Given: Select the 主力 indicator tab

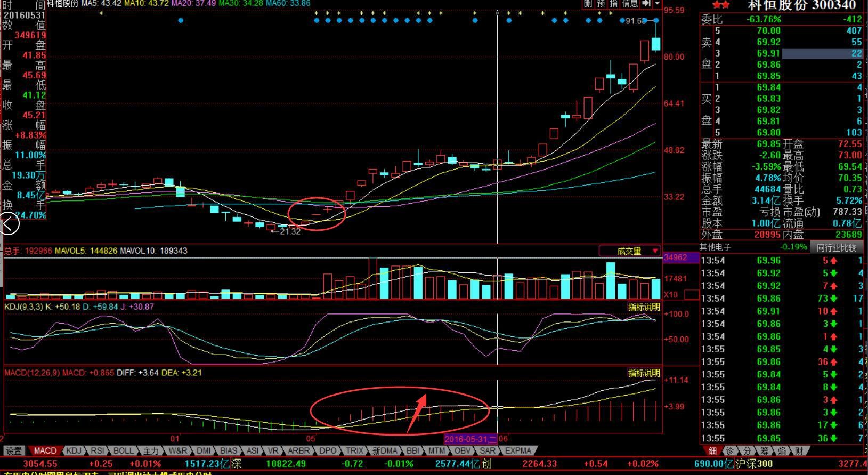Looking at the screenshot, I should (151, 450).
